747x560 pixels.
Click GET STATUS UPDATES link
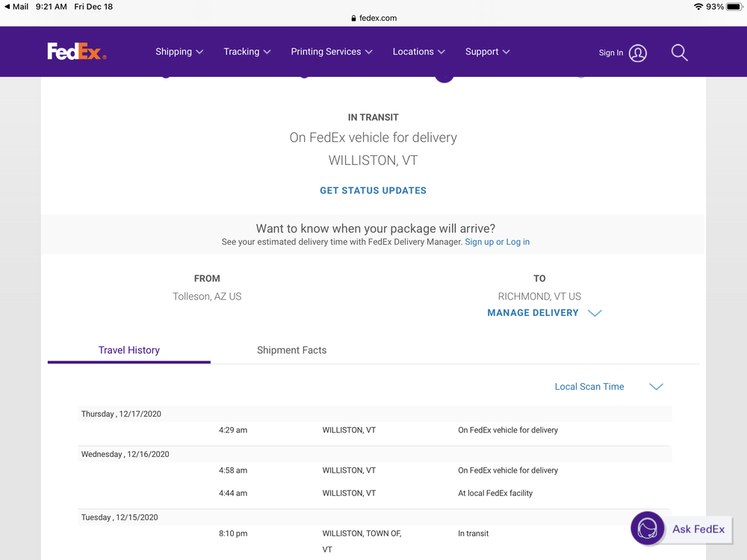click(373, 190)
